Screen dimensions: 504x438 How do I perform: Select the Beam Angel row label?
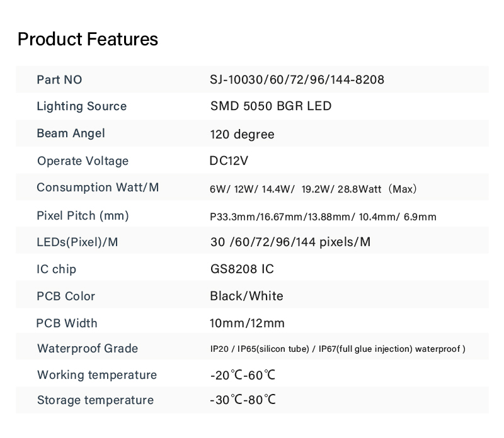point(71,133)
